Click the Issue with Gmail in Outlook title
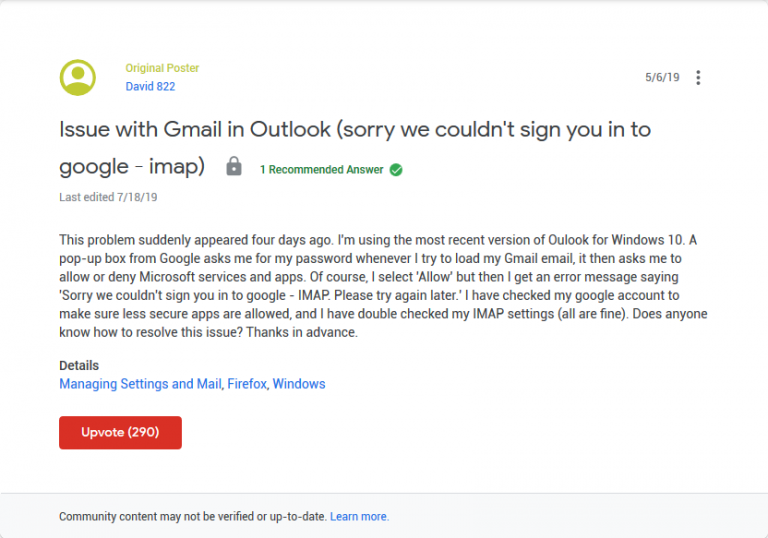Viewport: 768px width, 538px height. pos(355,130)
